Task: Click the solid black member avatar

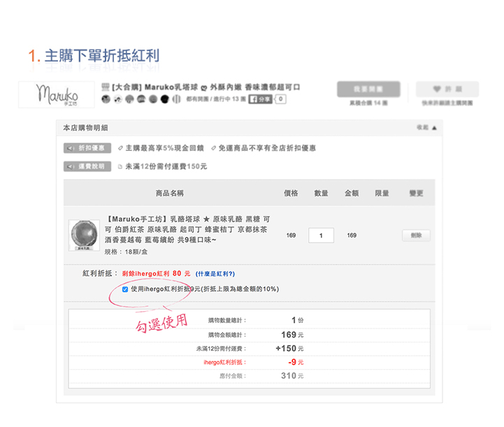Action: (164, 99)
